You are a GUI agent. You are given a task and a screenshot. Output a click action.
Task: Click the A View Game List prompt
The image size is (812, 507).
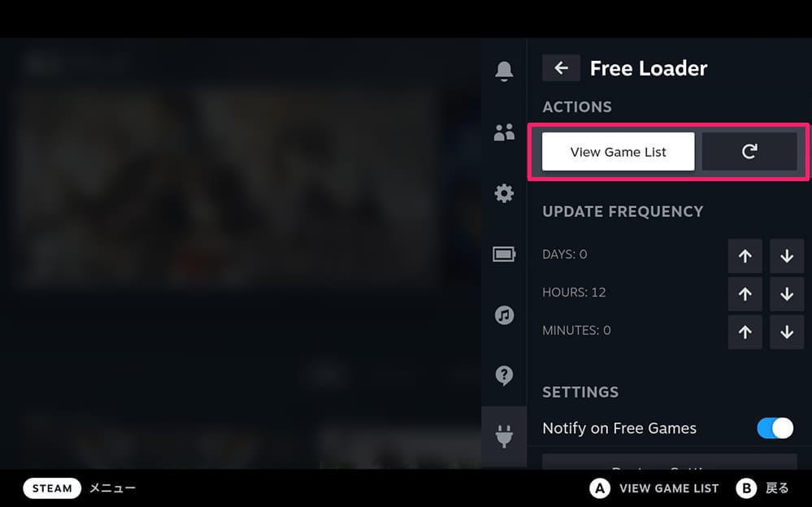(x=654, y=488)
